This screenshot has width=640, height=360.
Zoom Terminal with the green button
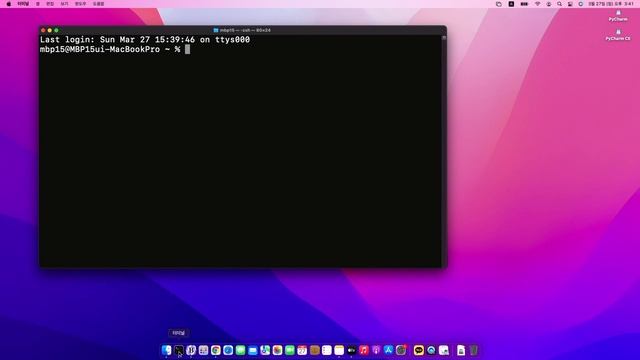56,30
